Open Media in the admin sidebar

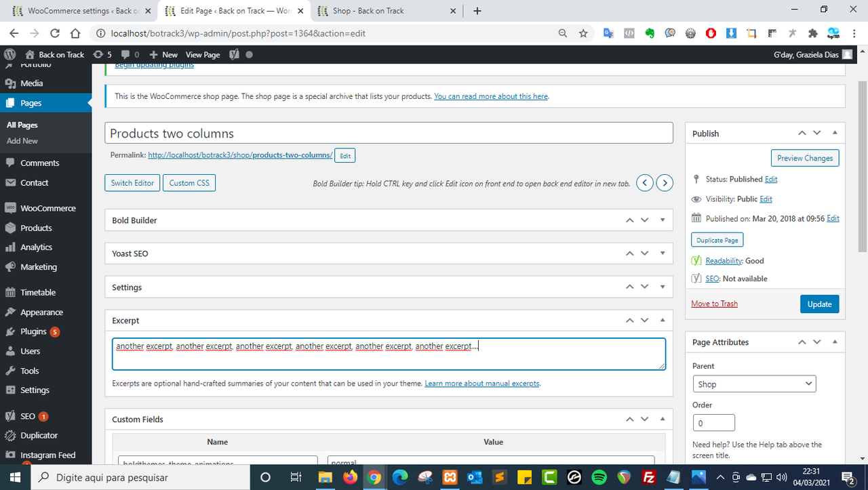pos(31,83)
